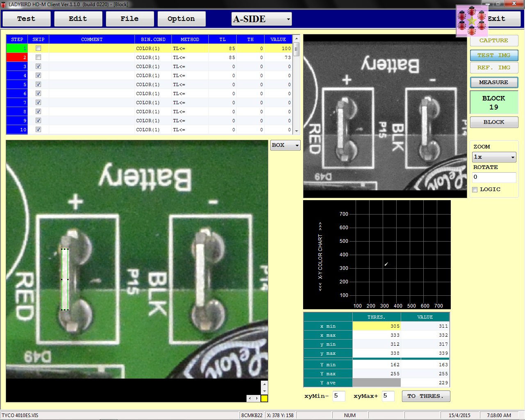Screen dimensions: 525x420
Task: Click the BLOCK 19 indicator panel
Action: pyautogui.click(x=494, y=103)
